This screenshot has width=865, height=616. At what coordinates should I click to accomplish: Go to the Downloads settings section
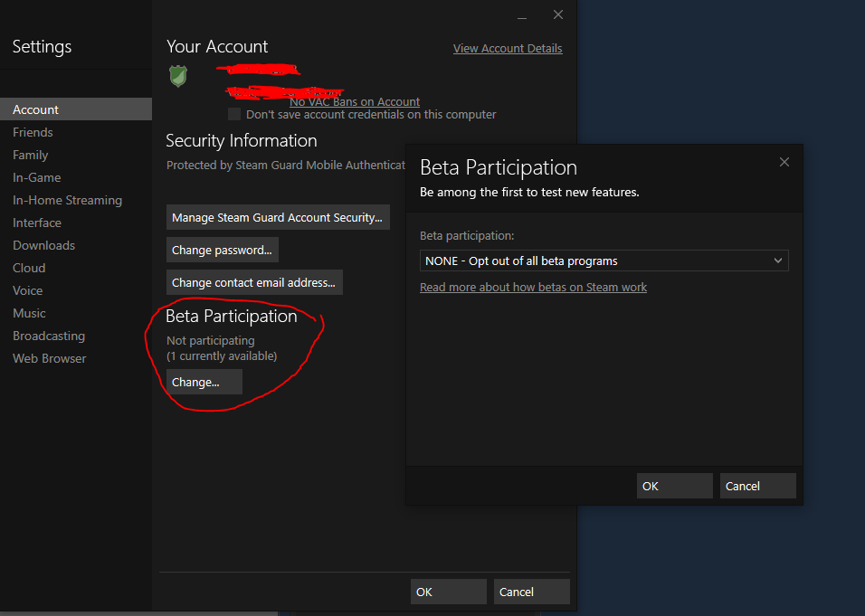tap(43, 245)
